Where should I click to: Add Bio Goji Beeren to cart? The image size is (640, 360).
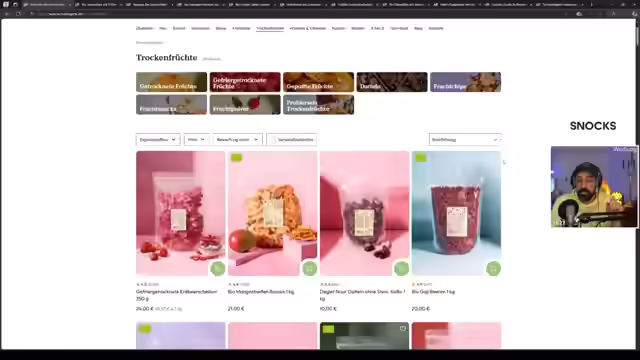(493, 269)
